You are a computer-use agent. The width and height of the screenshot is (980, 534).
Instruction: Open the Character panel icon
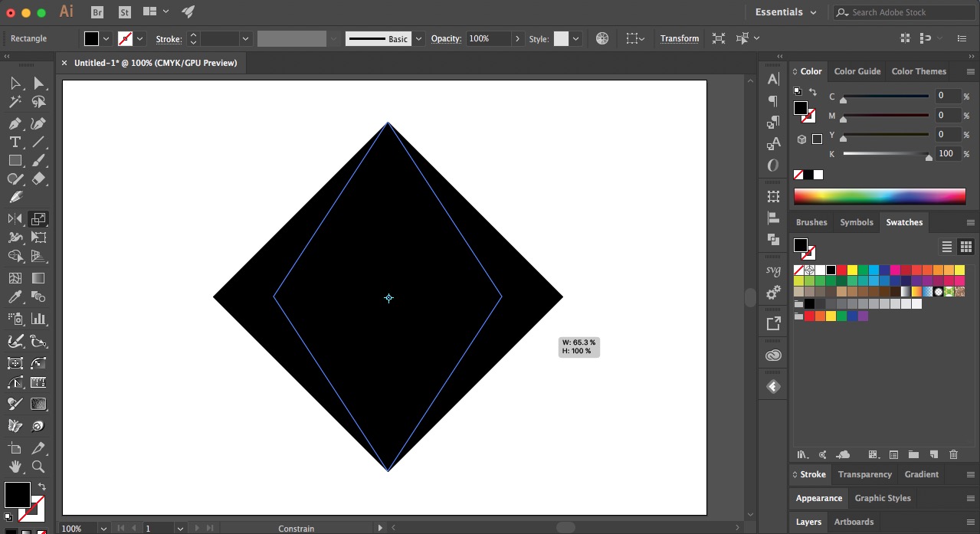[x=773, y=79]
